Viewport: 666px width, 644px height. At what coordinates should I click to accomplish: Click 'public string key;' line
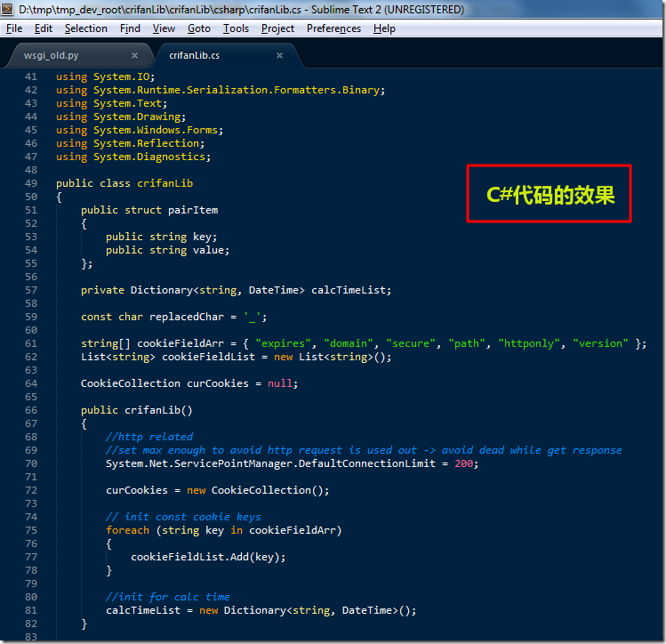click(162, 237)
